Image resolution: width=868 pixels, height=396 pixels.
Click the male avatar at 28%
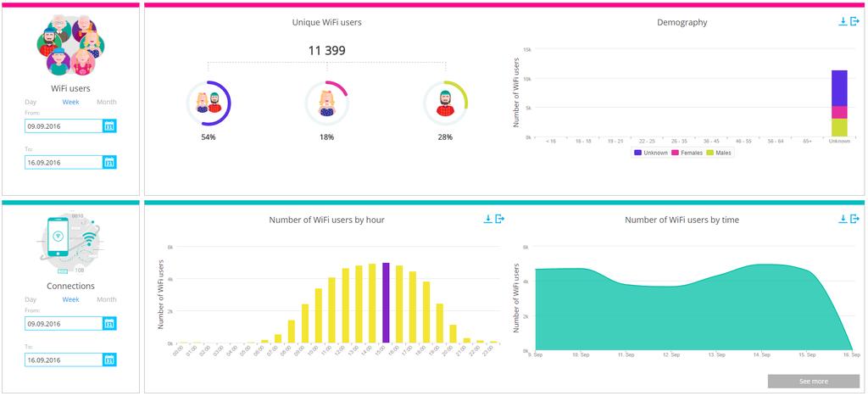tap(445, 103)
